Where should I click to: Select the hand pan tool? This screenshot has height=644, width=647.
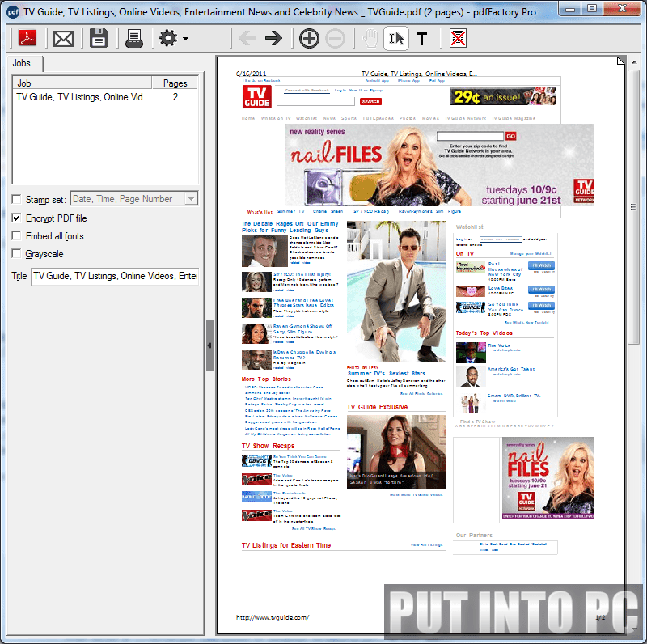pyautogui.click(x=370, y=38)
